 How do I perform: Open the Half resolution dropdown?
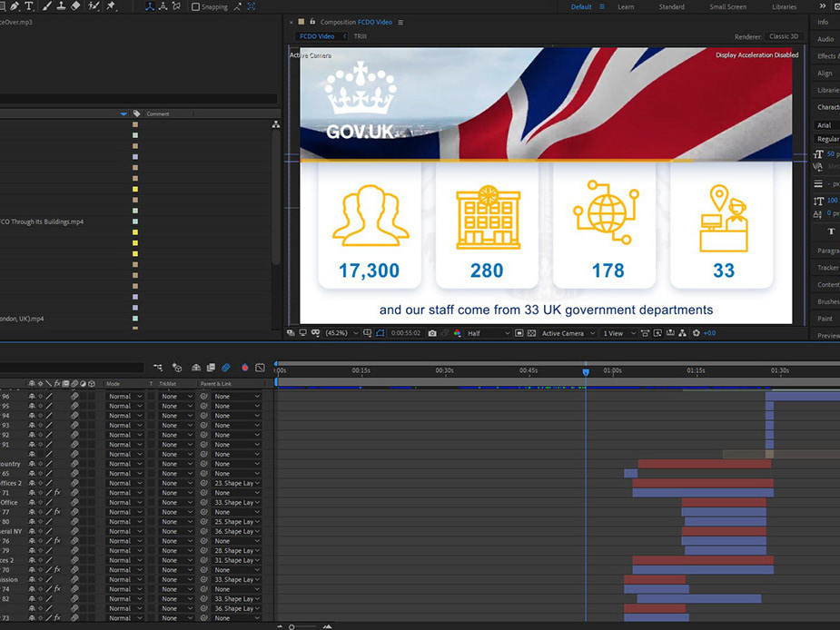click(x=489, y=333)
